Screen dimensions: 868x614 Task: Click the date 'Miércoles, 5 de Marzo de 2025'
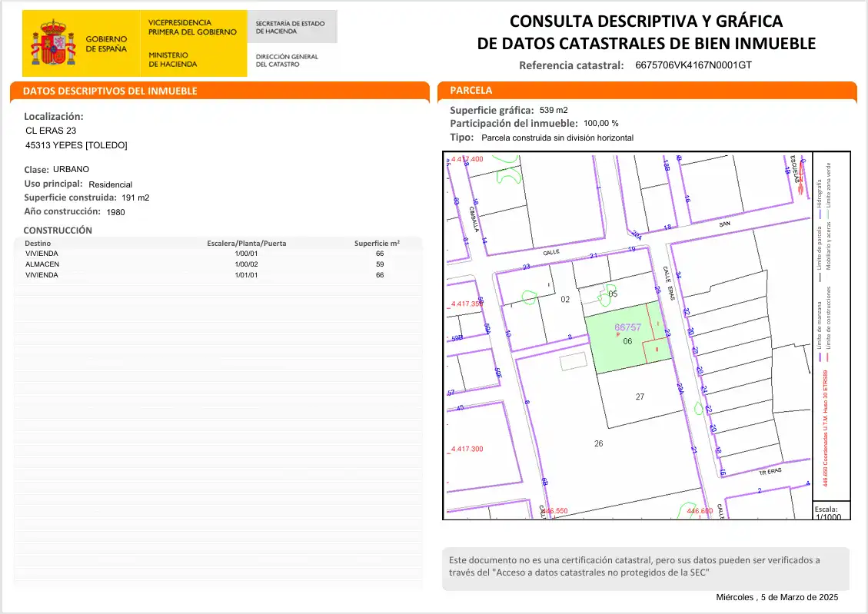coord(777,597)
